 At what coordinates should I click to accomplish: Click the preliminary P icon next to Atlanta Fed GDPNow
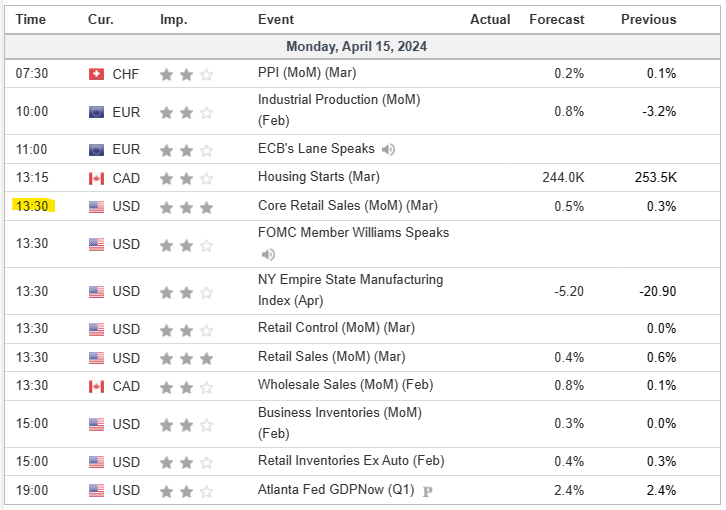coord(427,491)
